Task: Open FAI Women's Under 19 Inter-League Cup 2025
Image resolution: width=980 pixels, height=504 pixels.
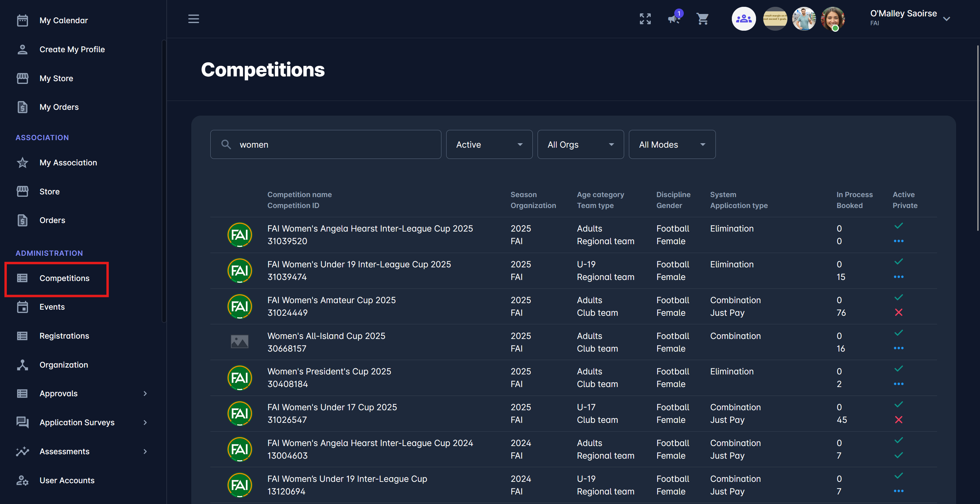Action: coord(359,264)
